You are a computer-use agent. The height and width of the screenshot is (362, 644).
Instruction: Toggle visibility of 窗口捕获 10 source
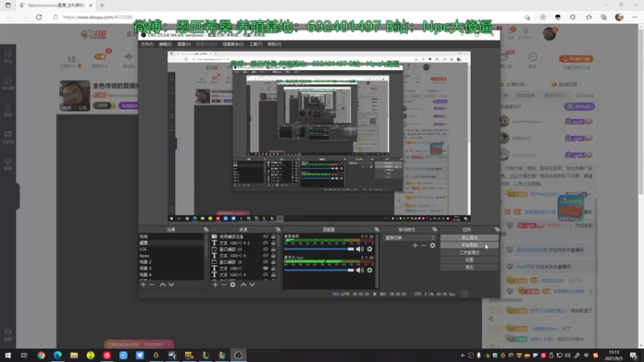click(266, 262)
